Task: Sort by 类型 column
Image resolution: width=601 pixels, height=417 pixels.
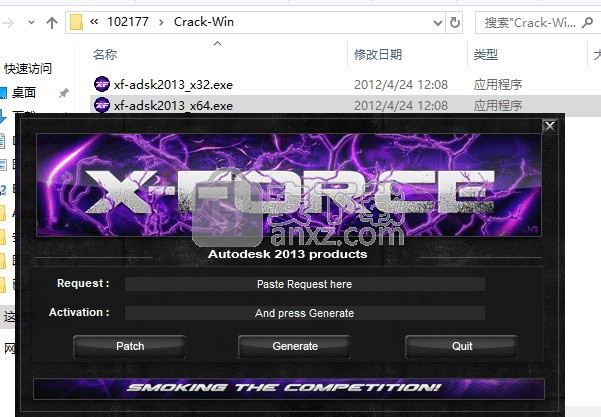Action: (485, 55)
